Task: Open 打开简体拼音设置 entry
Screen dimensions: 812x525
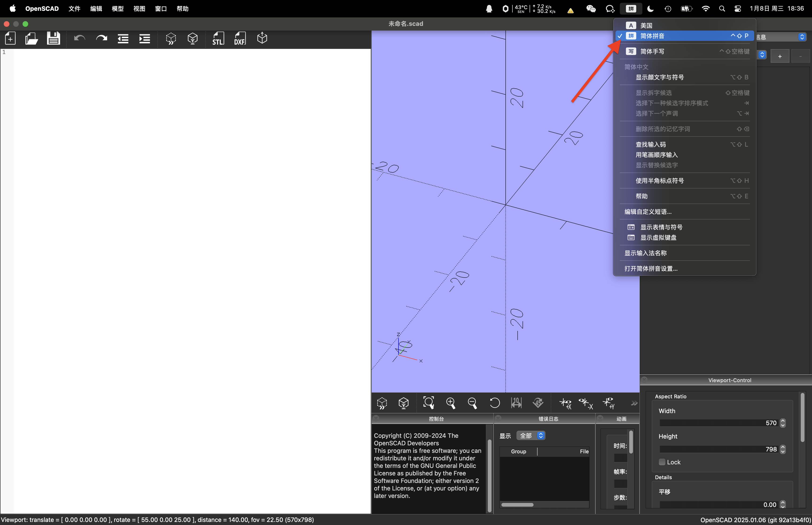Action: click(x=685, y=269)
